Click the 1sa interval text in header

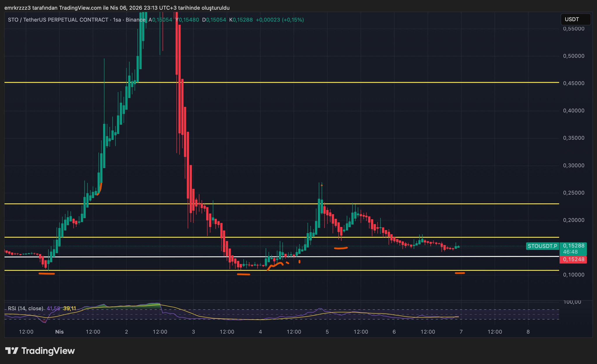tap(117, 20)
